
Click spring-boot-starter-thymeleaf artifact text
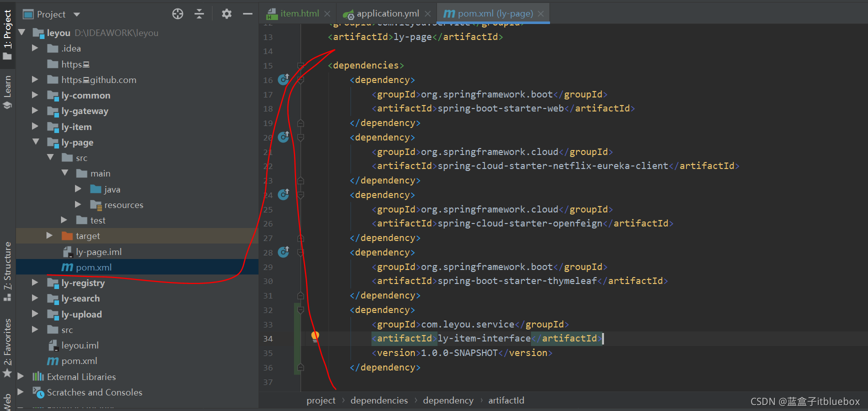tap(517, 281)
